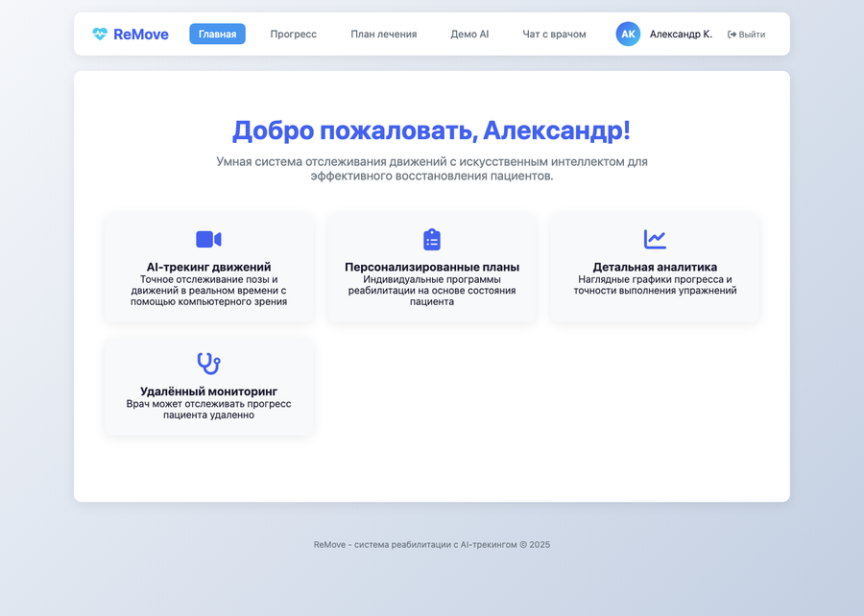
Task: Select the Удалённый мониторинг card title
Action: pos(208,391)
